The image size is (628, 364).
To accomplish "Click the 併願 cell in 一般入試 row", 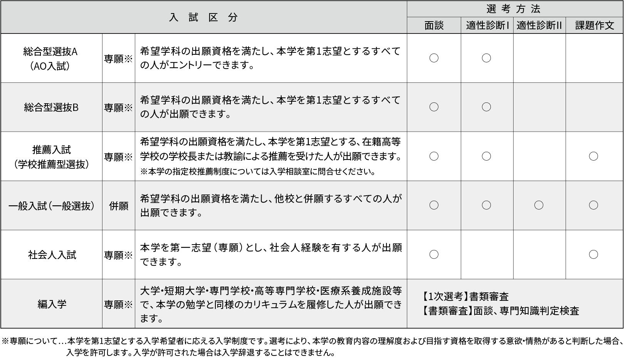I will pos(119,206).
